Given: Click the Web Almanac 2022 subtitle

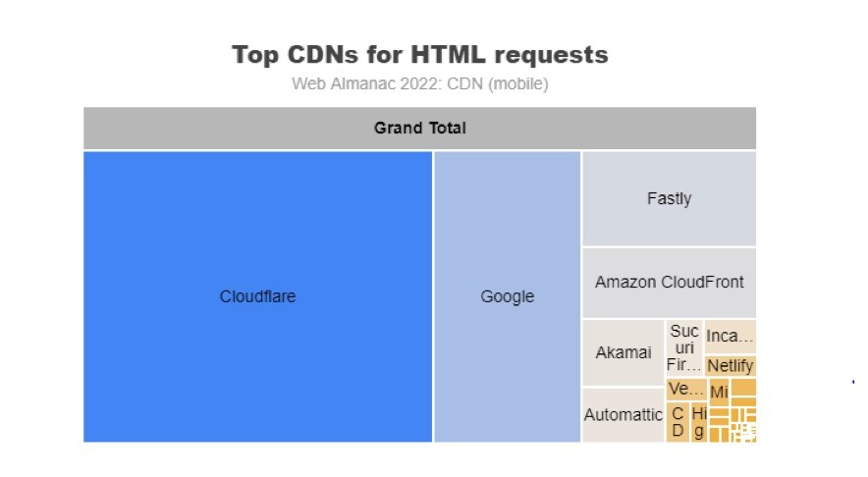Looking at the screenshot, I should pos(419,84).
